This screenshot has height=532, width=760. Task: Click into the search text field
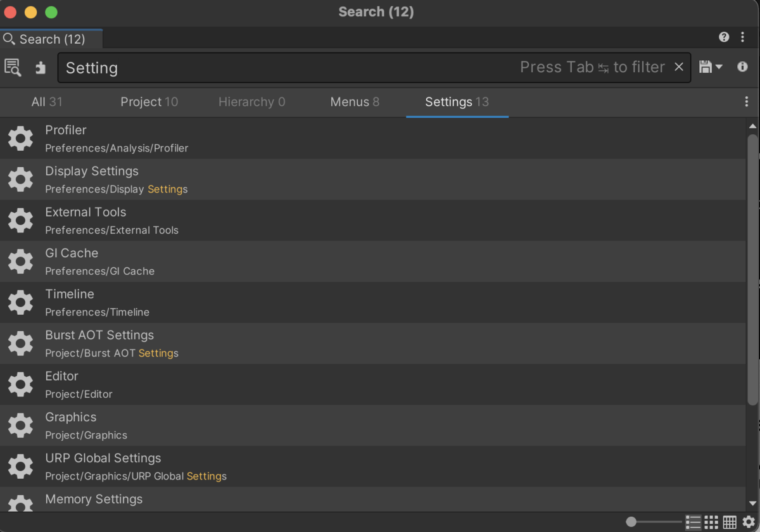point(285,68)
